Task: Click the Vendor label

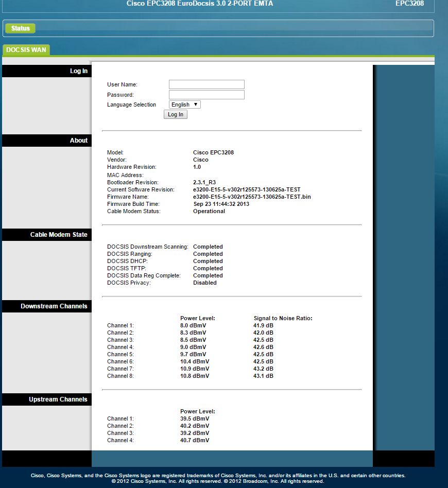Action: 117,160
